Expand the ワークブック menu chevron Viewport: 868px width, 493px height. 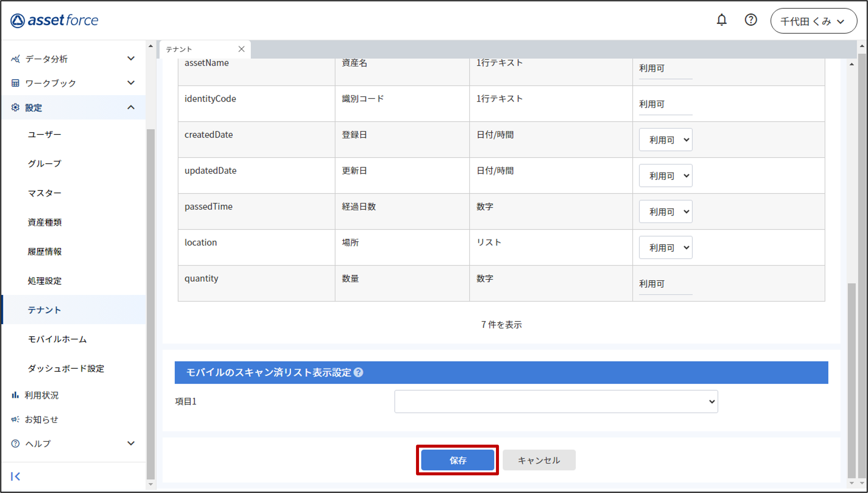(x=131, y=83)
